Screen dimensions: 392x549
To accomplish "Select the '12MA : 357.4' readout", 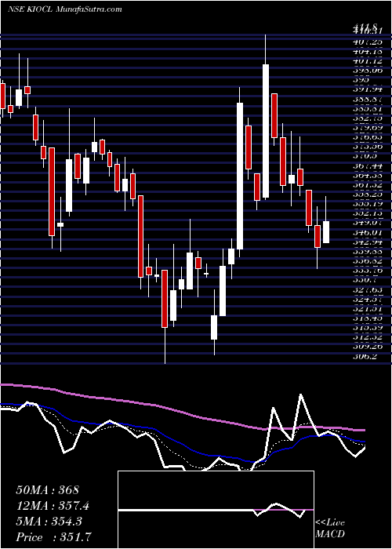I will [x=53, y=506].
